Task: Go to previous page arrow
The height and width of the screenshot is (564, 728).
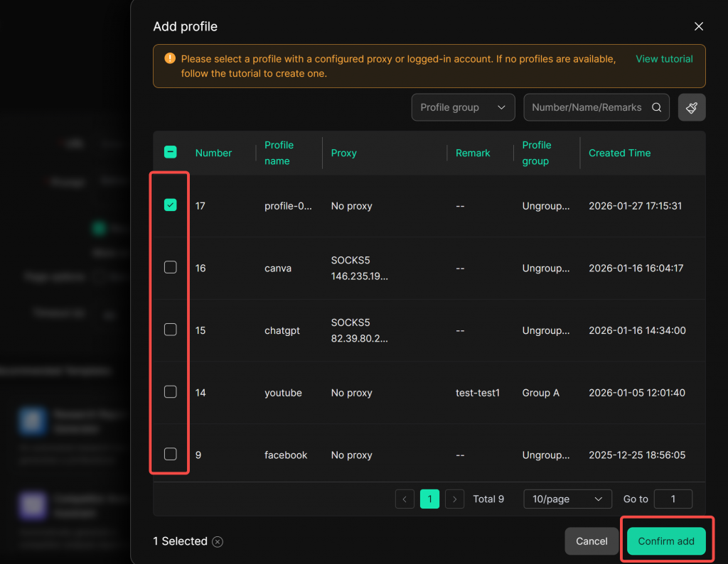Action: (x=405, y=499)
